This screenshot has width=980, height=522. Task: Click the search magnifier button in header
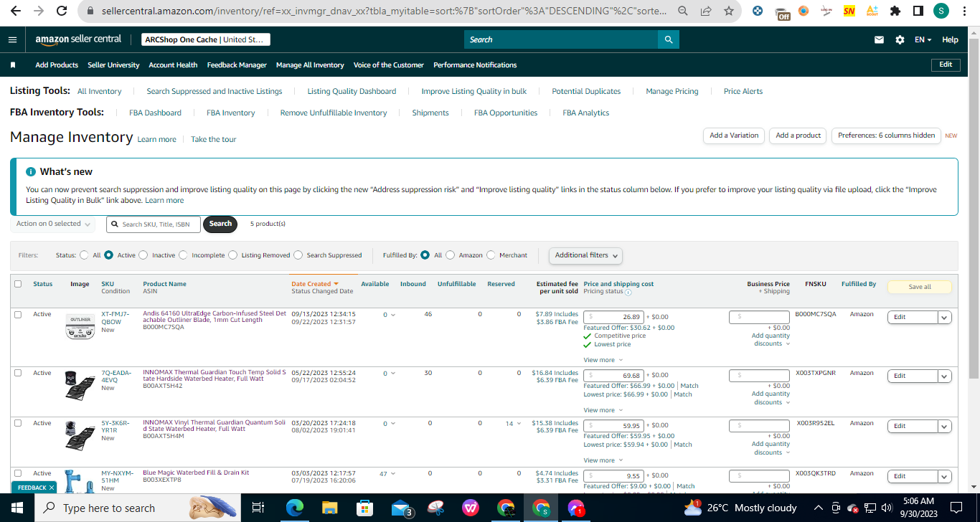[669, 39]
